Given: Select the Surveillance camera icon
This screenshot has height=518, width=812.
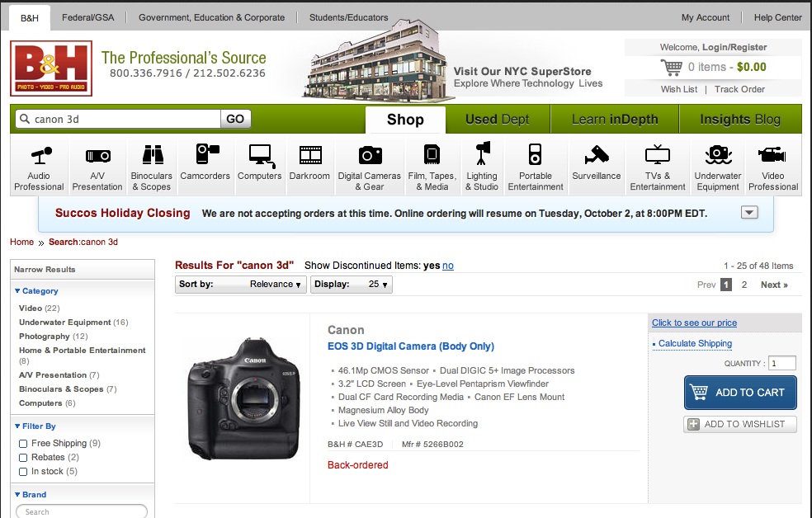Looking at the screenshot, I should (597, 155).
